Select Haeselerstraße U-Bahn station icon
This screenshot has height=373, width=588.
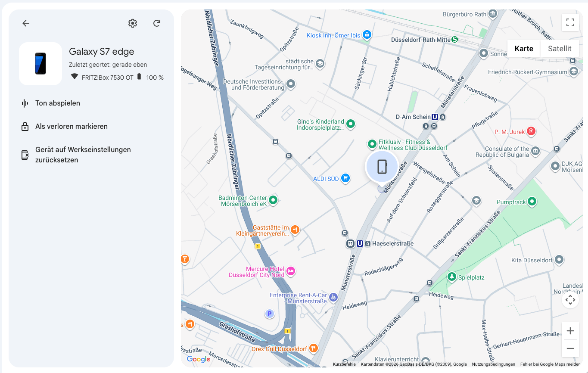pos(360,244)
